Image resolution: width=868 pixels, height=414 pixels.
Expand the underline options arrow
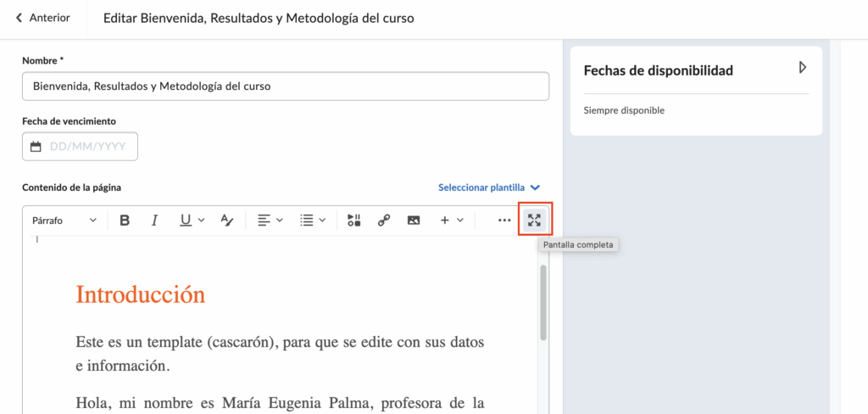click(202, 221)
